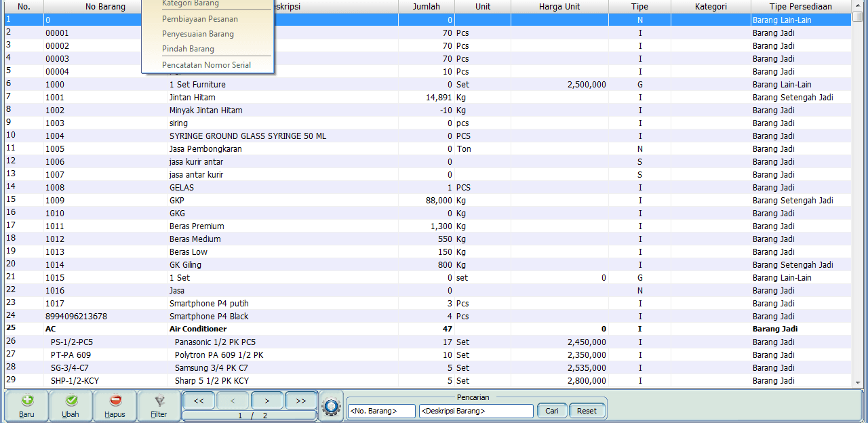Image resolution: width=868 pixels, height=423 pixels.
Task: Sort by the Jumlah column header
Action: [x=427, y=7]
